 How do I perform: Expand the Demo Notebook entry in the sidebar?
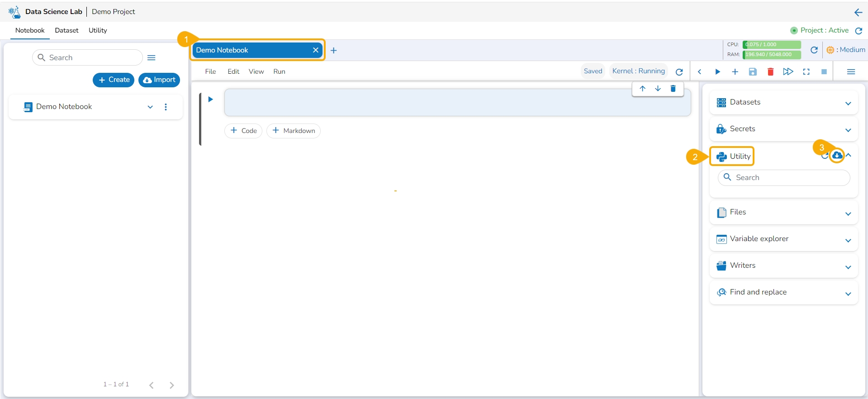click(x=150, y=107)
